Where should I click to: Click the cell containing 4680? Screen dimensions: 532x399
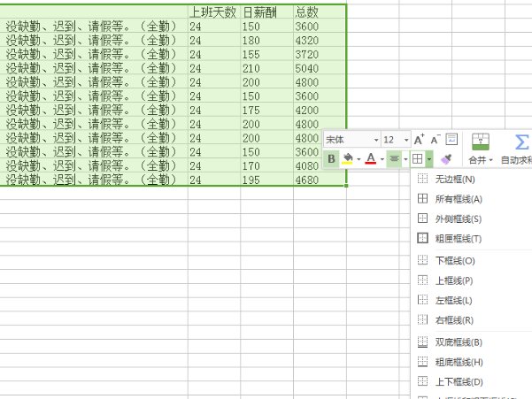point(320,180)
